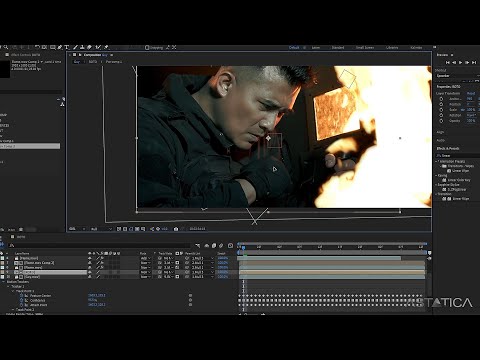Open the Spacebar shortcut dropdown

(457, 76)
